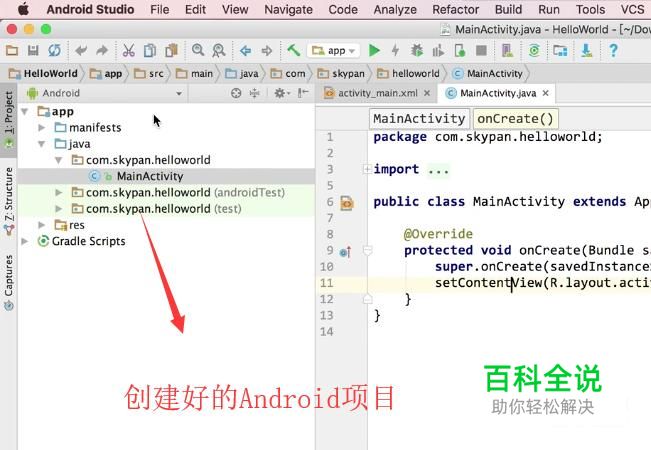The height and width of the screenshot is (450, 651).
Task: Click the Project Structure icon
Action: coord(560,51)
